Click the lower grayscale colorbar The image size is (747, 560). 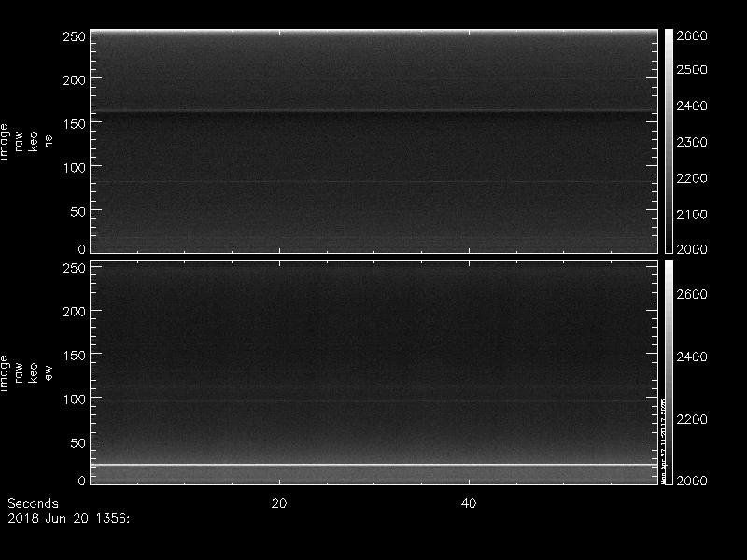point(669,372)
